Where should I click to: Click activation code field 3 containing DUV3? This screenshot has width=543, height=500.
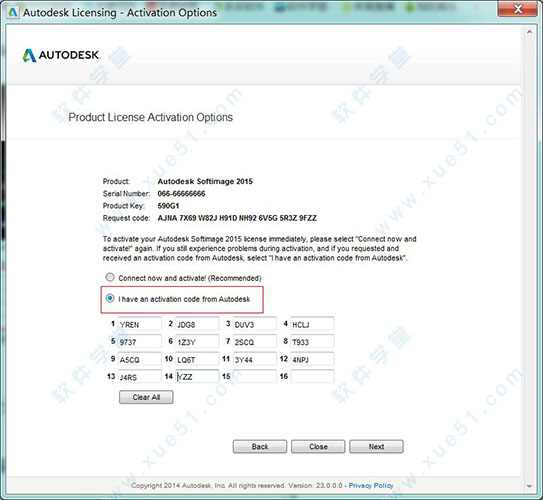click(x=255, y=323)
